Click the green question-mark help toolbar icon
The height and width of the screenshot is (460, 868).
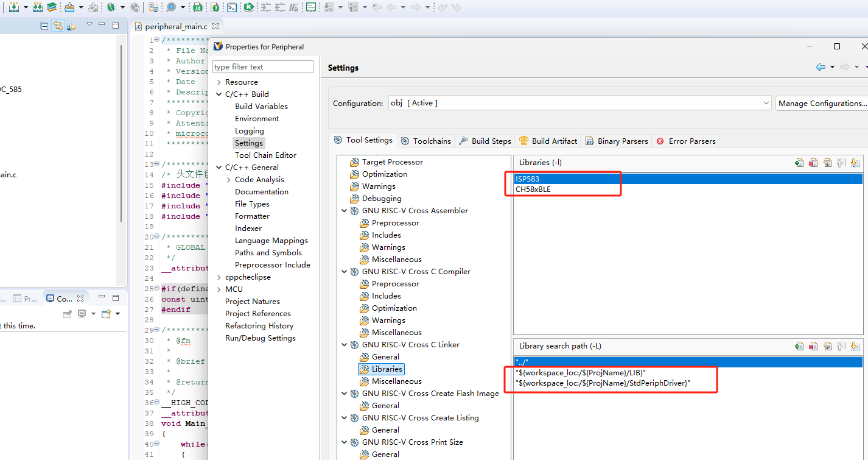[x=215, y=7]
